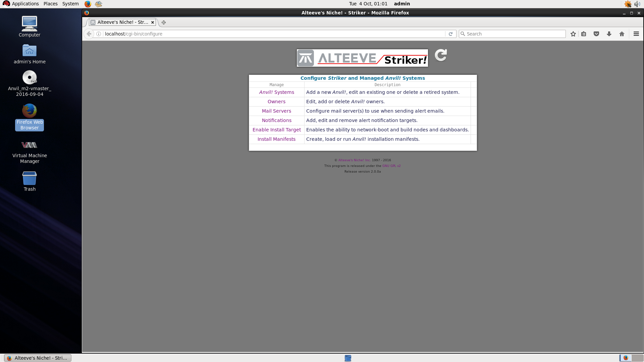Click 'Add, edit and remove alert notification targets.' text
The width and height of the screenshot is (644, 362).
click(x=362, y=120)
